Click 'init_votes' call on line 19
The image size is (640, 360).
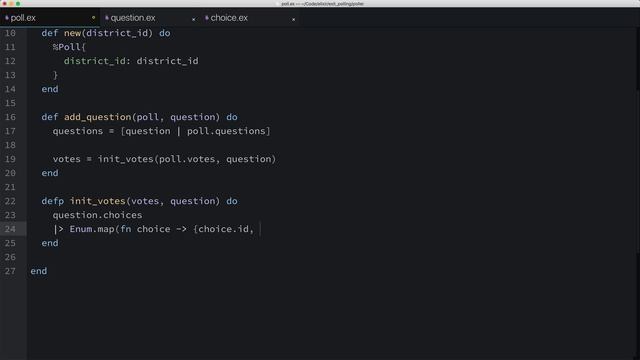pyautogui.click(x=126, y=159)
